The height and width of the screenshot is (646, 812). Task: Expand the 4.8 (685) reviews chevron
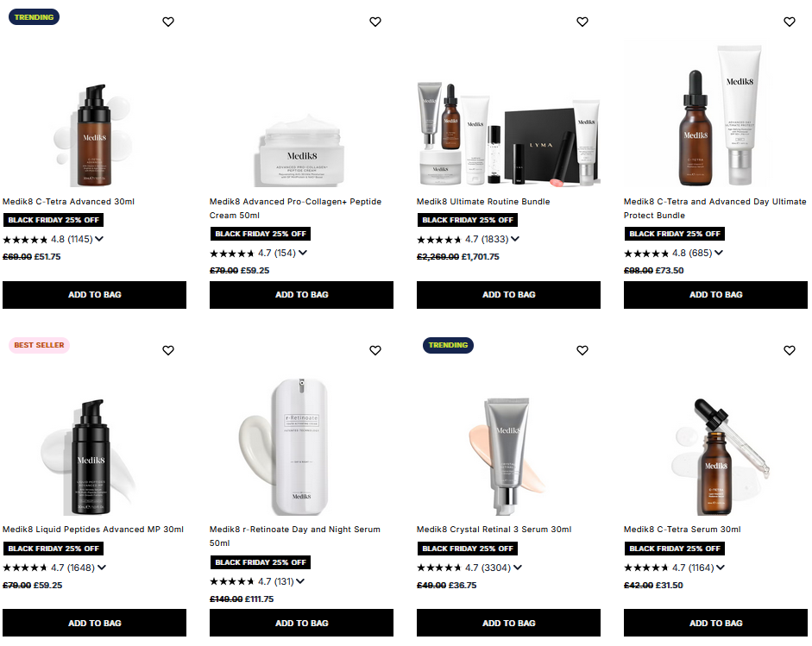(x=719, y=253)
